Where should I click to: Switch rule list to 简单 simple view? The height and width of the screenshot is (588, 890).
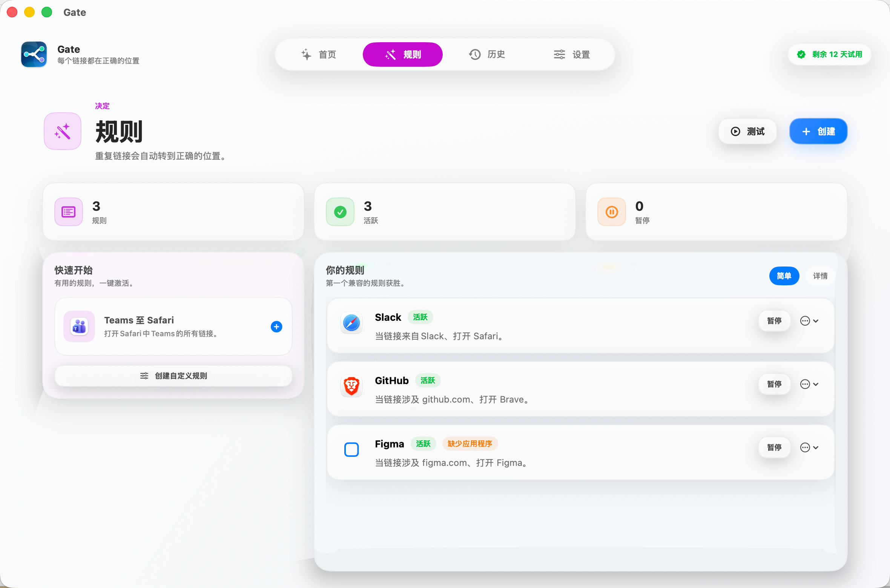pyautogui.click(x=784, y=276)
